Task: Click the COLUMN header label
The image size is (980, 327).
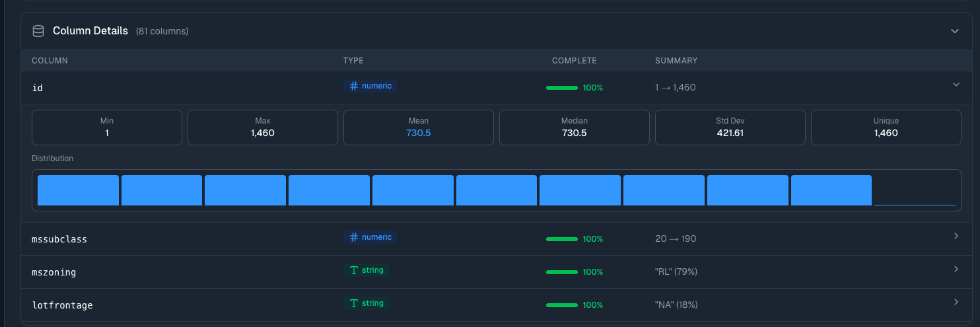Action: [x=50, y=61]
